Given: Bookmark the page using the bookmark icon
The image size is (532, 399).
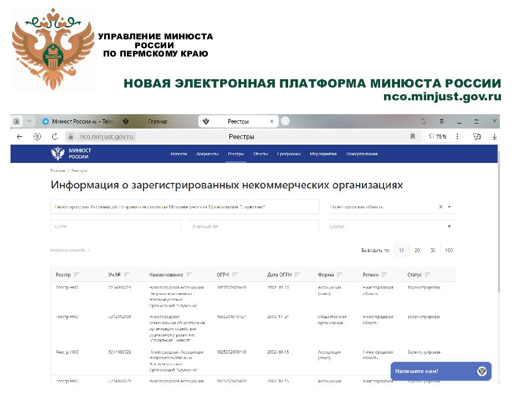Looking at the screenshot, I should click(412, 136).
